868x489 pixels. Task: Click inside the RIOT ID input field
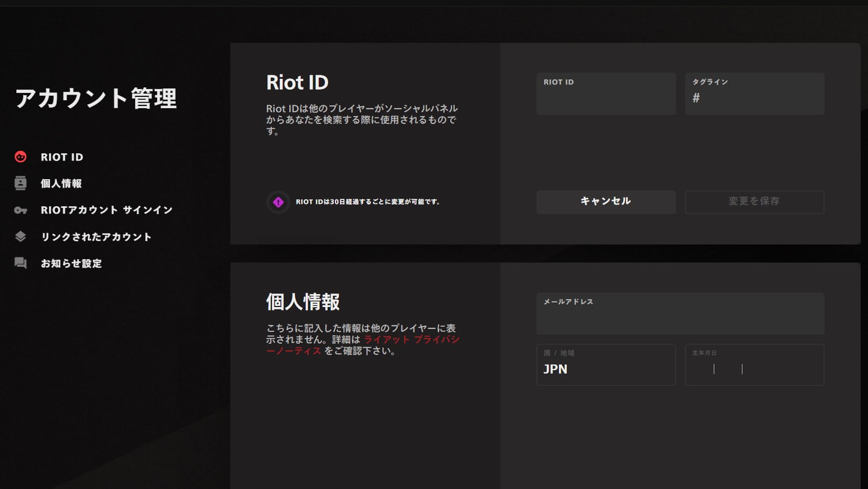click(606, 94)
